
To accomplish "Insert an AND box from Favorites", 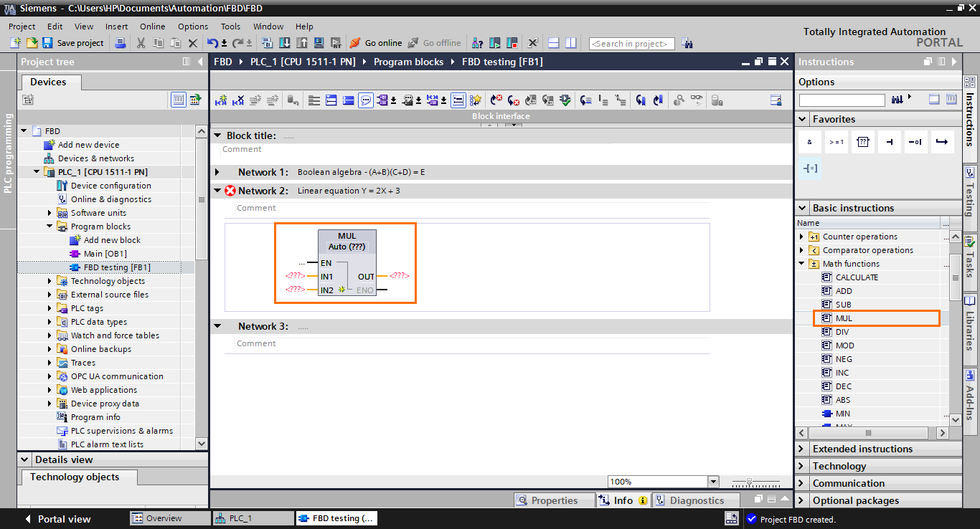I will pos(809,141).
